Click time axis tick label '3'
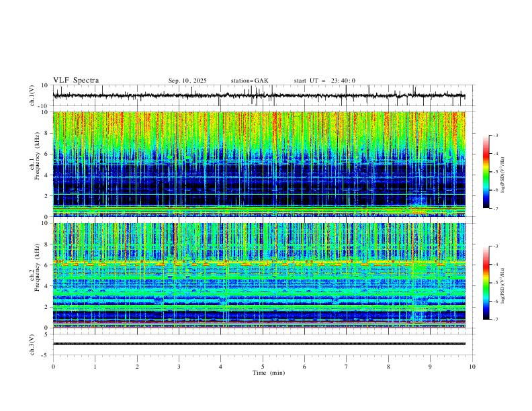 coord(179,367)
